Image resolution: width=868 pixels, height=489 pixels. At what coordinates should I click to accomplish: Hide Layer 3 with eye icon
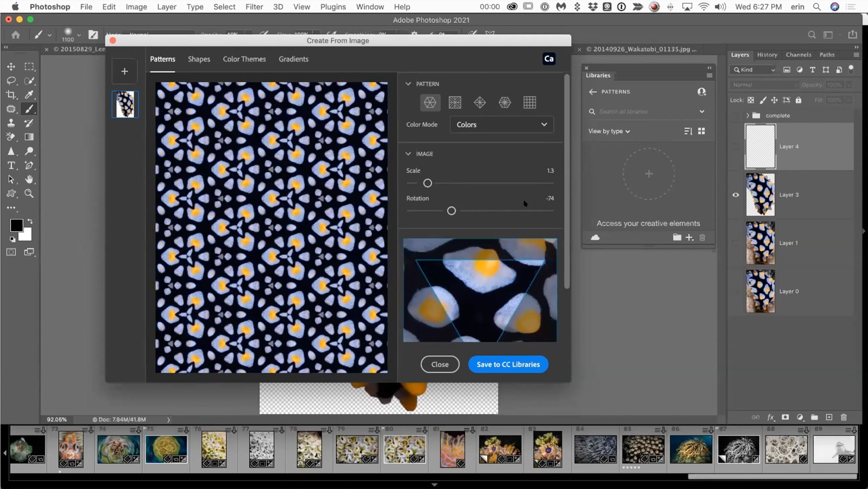point(736,195)
